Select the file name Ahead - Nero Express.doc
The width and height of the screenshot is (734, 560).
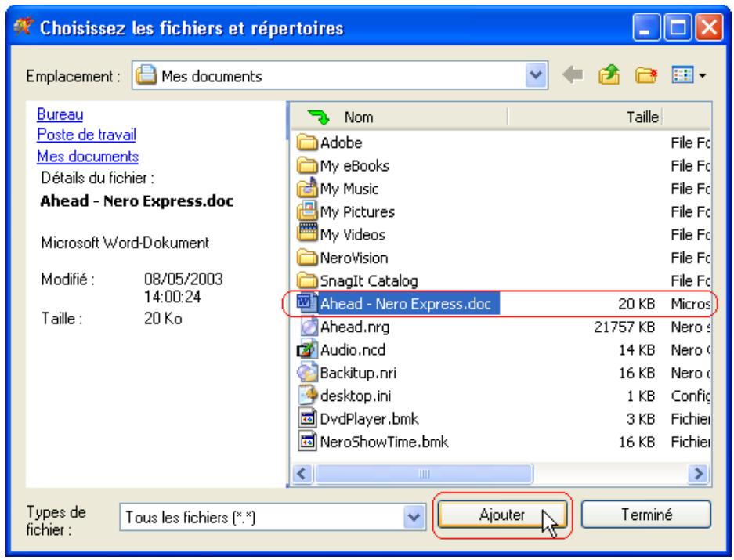click(x=406, y=304)
